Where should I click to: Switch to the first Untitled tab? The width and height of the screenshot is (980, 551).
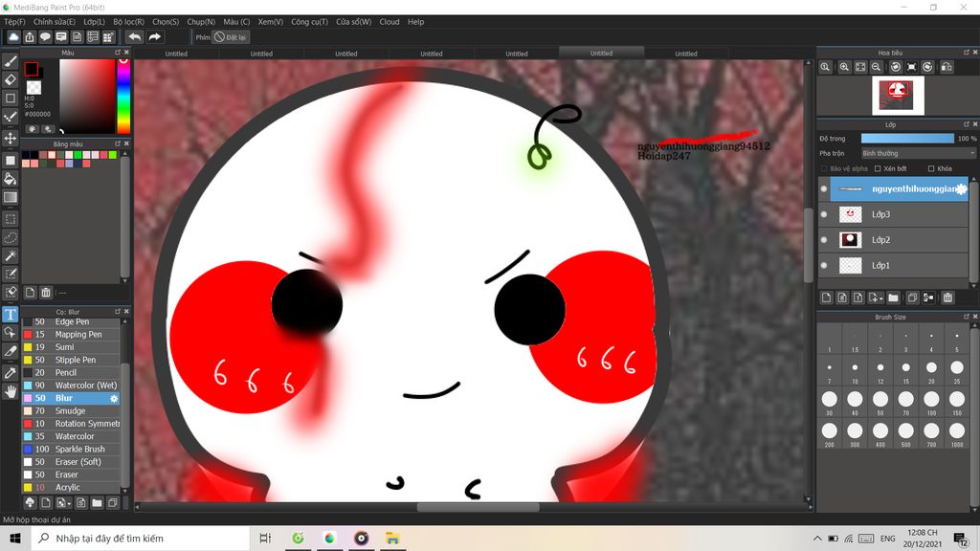(176, 54)
